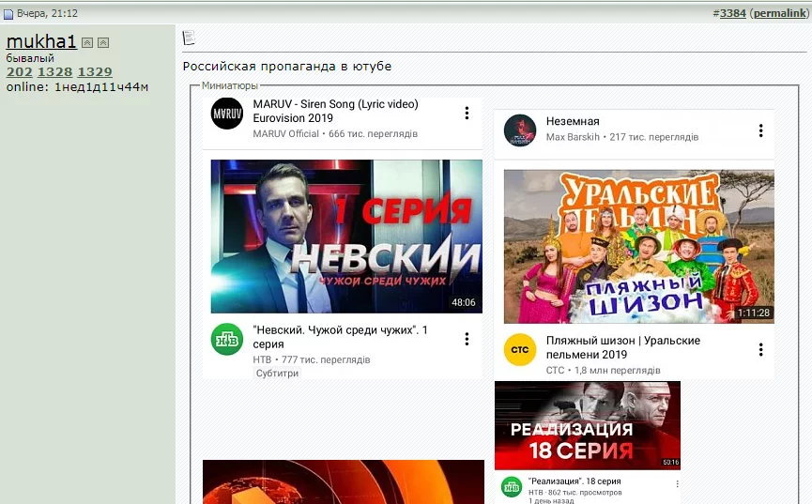The width and height of the screenshot is (812, 504).
Task: Click title MARUV - Siren Song (Lyric video)
Action: click(335, 111)
